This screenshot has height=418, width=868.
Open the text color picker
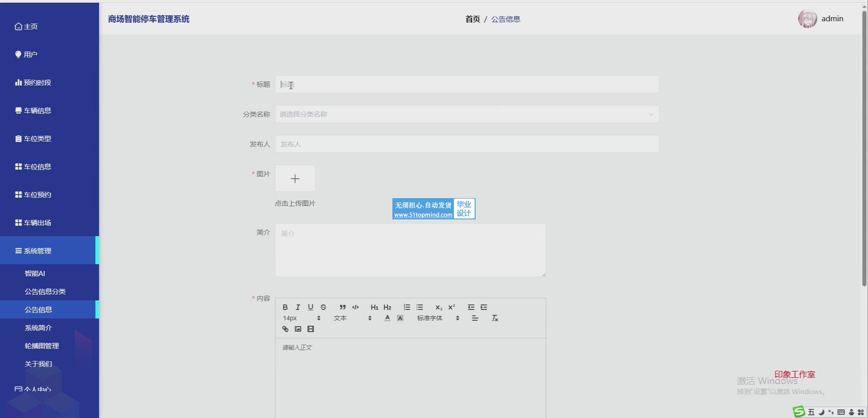pos(387,318)
